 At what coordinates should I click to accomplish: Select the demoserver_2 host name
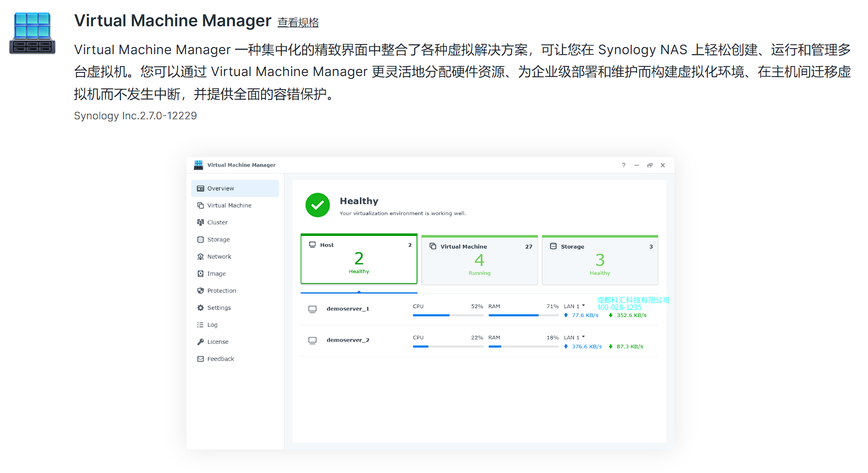(348, 340)
